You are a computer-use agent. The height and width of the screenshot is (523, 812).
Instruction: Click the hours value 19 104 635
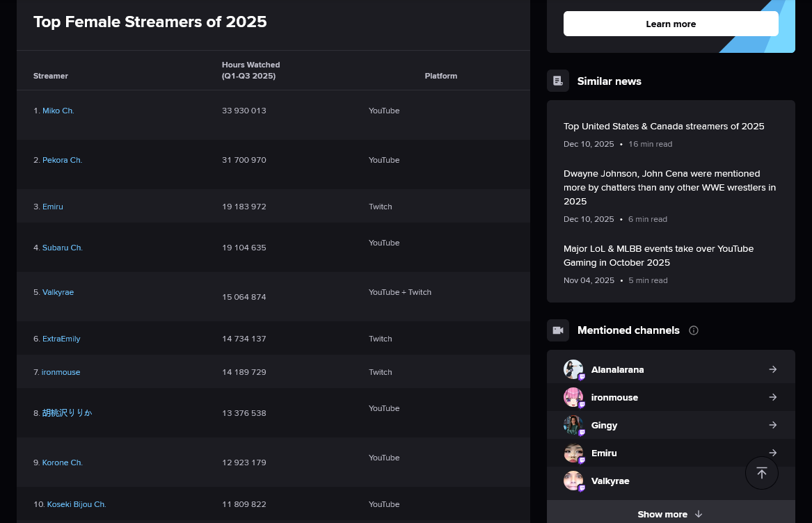point(244,248)
